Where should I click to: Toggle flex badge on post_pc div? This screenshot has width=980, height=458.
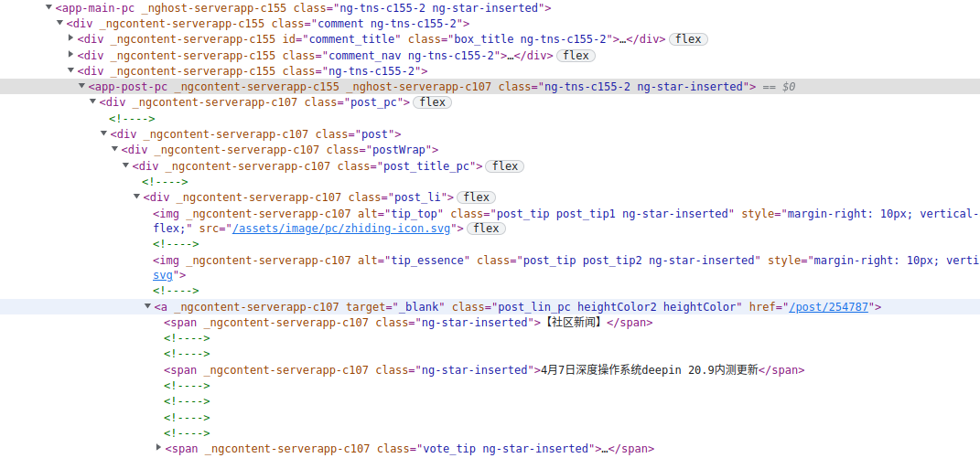432,102
